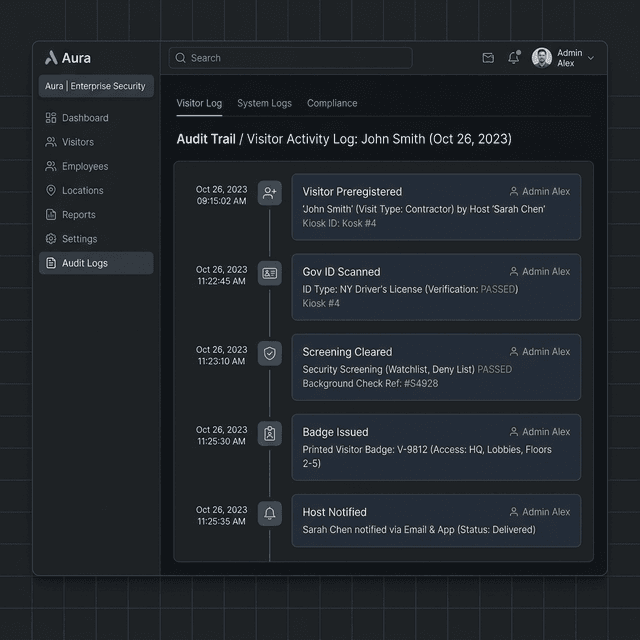
Task: Click the Audit Logs document icon
Action: click(x=51, y=263)
